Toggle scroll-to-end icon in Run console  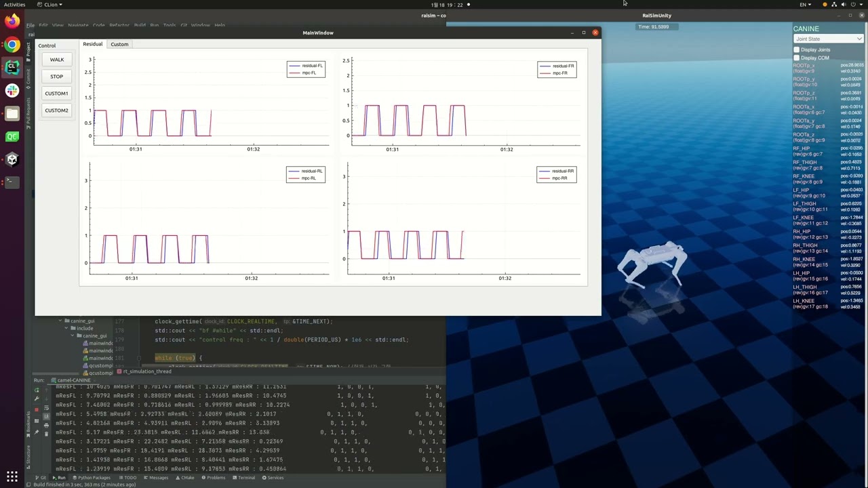pyautogui.click(x=46, y=416)
